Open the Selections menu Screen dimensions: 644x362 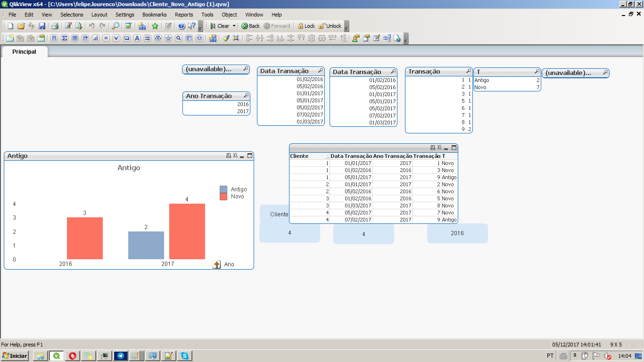coord(72,15)
